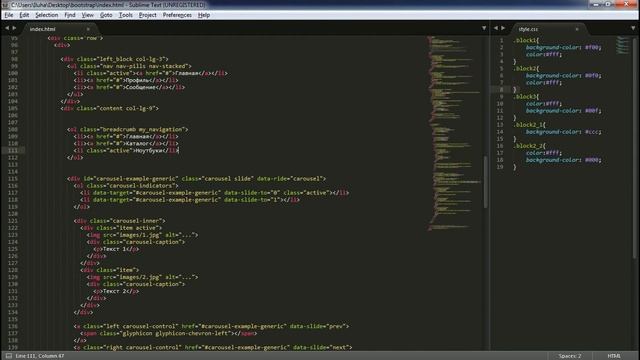
Task: Open the Selection menu
Action: (47, 15)
